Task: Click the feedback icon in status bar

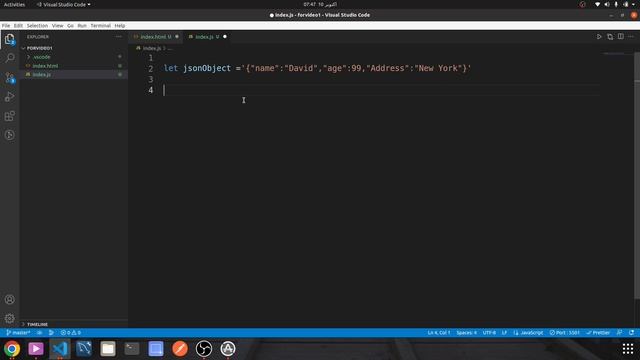Action: (620, 333)
